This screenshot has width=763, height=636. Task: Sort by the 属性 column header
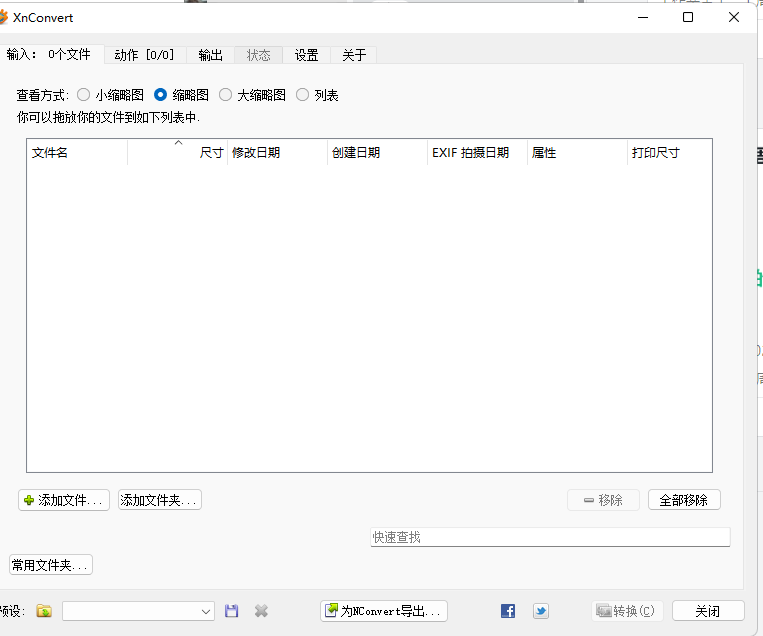point(578,152)
